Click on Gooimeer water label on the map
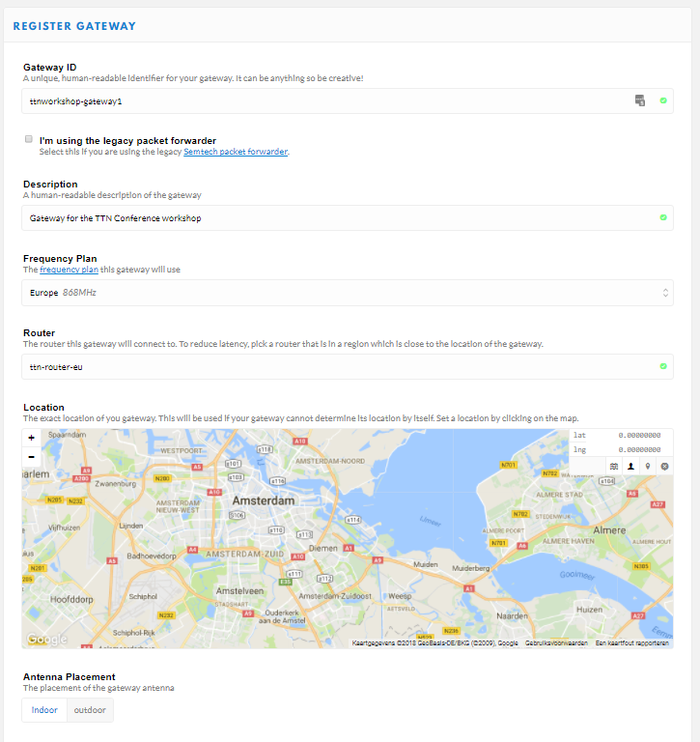 pyautogui.click(x=577, y=575)
